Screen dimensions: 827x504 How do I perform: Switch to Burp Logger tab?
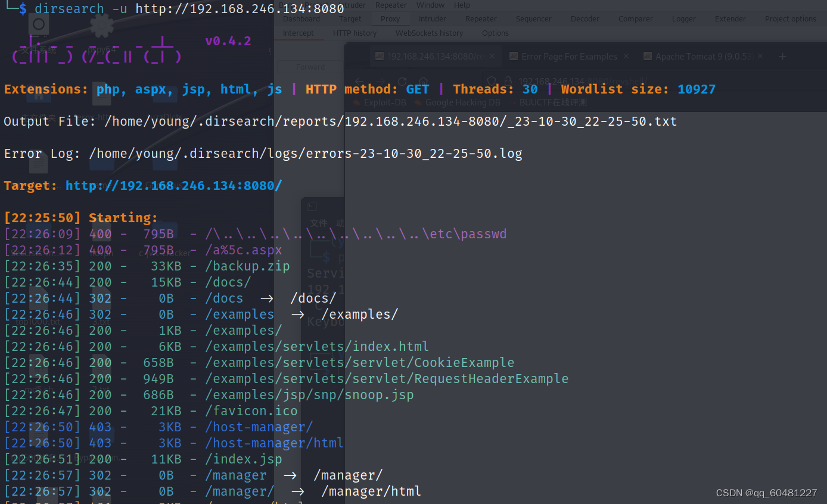click(684, 19)
